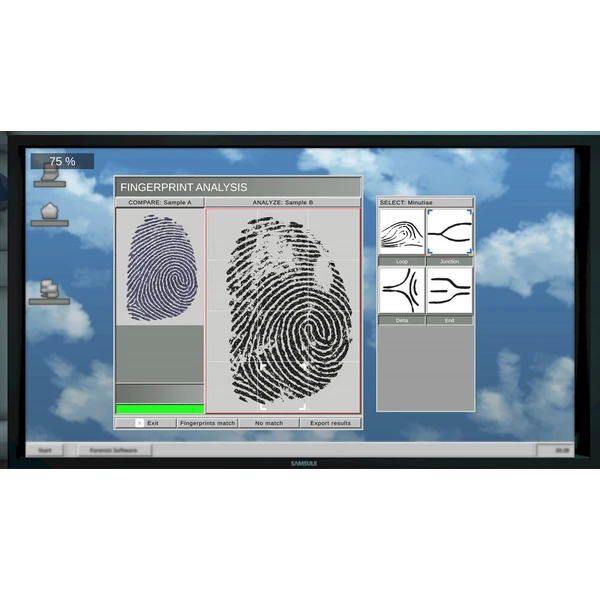
Task: Open the Start menu on taskbar
Action: [45, 450]
